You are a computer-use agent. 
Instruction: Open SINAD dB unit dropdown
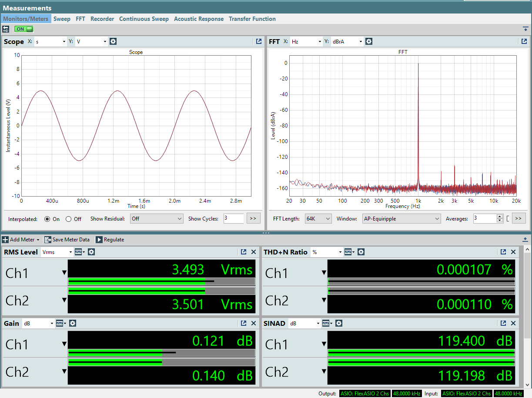click(304, 323)
